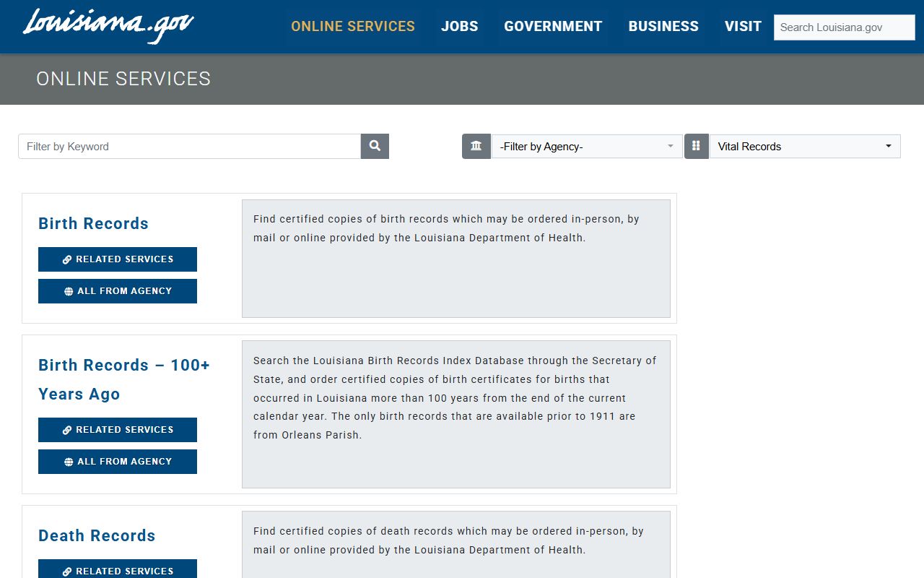
Task: Open the Filter by Agency dropdown
Action: pyautogui.click(x=587, y=146)
